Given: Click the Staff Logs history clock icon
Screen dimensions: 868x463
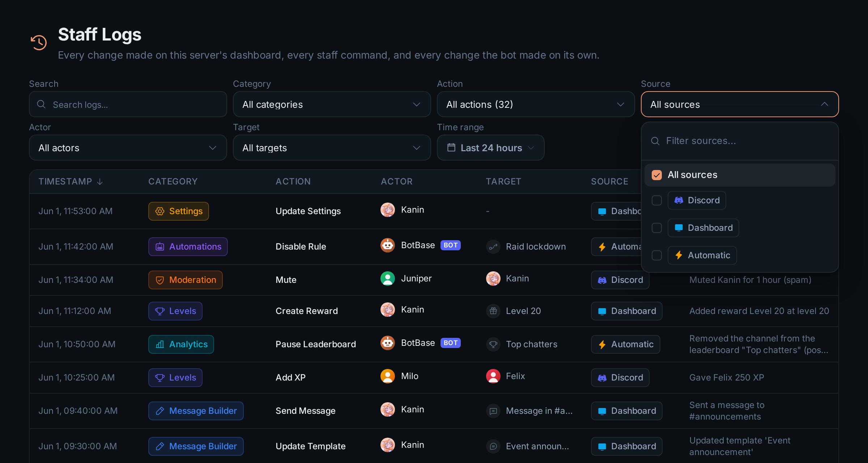Looking at the screenshot, I should pos(39,43).
